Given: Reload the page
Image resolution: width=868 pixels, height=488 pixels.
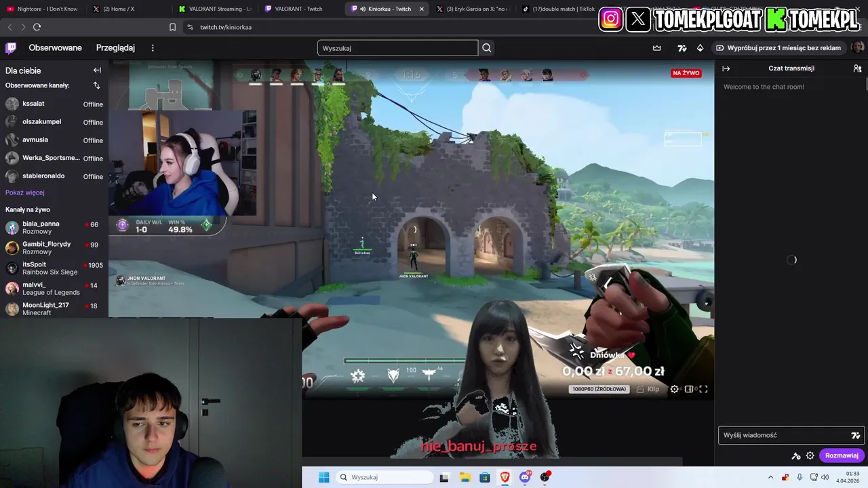Looking at the screenshot, I should [x=37, y=27].
